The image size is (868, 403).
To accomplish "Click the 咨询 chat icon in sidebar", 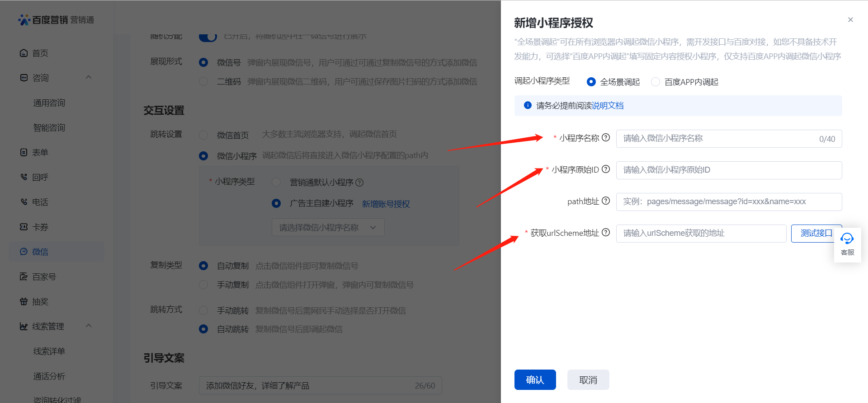I will pyautogui.click(x=24, y=78).
